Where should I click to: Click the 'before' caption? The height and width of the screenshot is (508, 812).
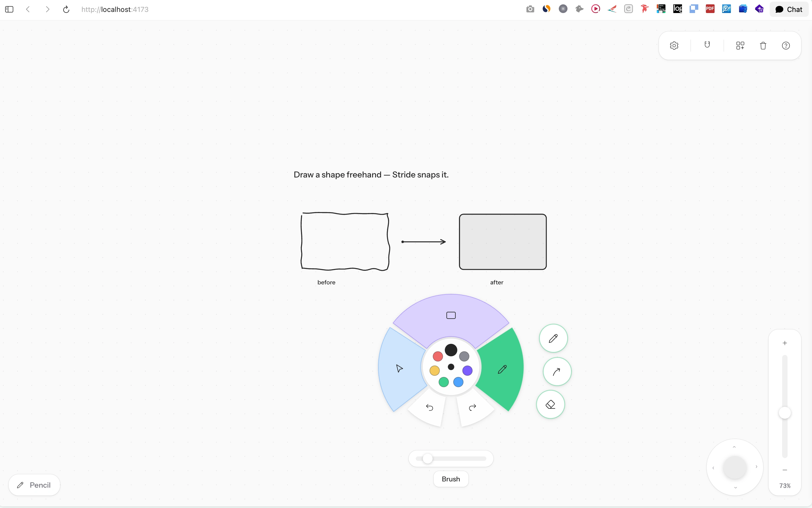[326, 282]
